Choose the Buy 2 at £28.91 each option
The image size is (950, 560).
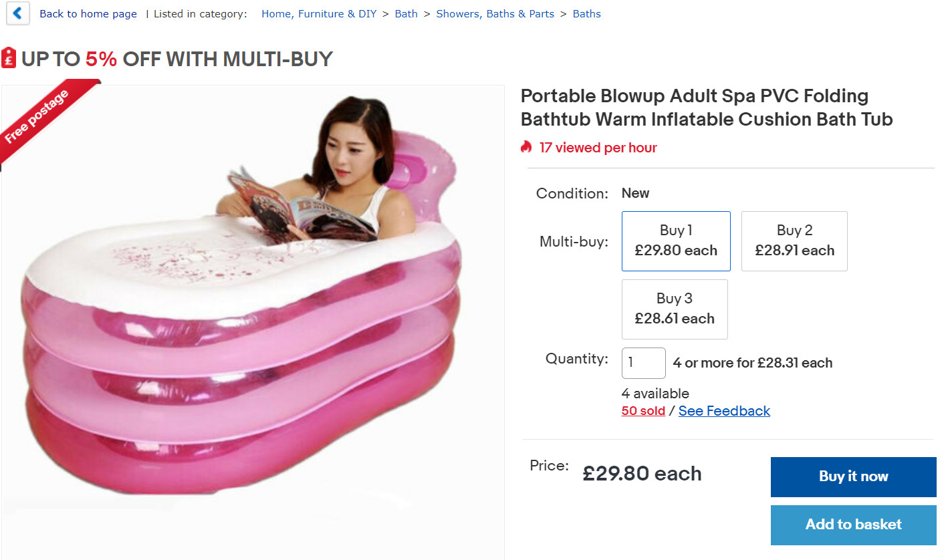794,241
